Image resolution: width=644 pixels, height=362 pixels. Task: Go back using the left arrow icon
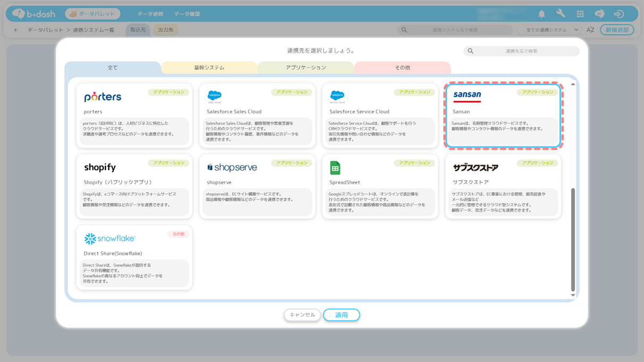click(16, 30)
